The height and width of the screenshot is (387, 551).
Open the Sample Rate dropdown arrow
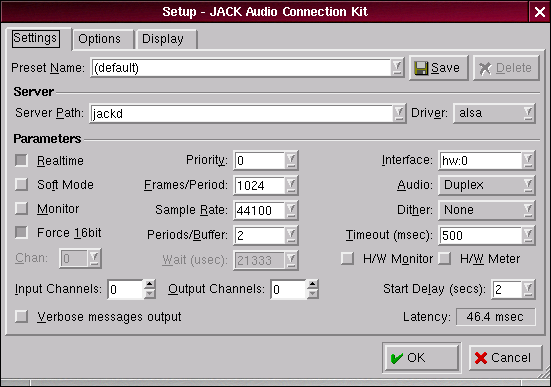coord(291,210)
